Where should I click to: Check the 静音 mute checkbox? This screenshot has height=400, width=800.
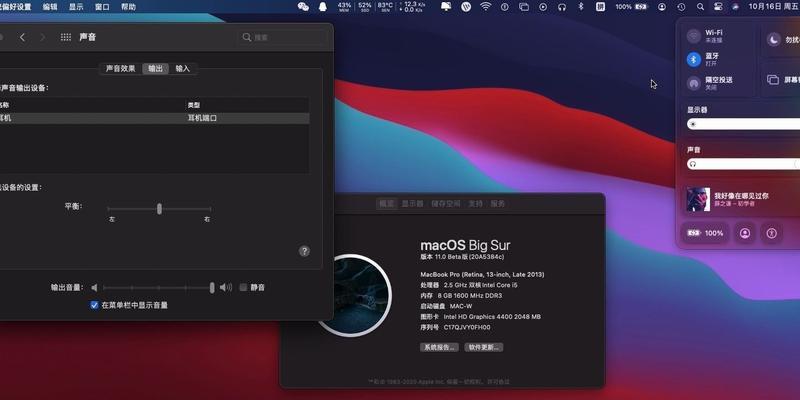243,287
